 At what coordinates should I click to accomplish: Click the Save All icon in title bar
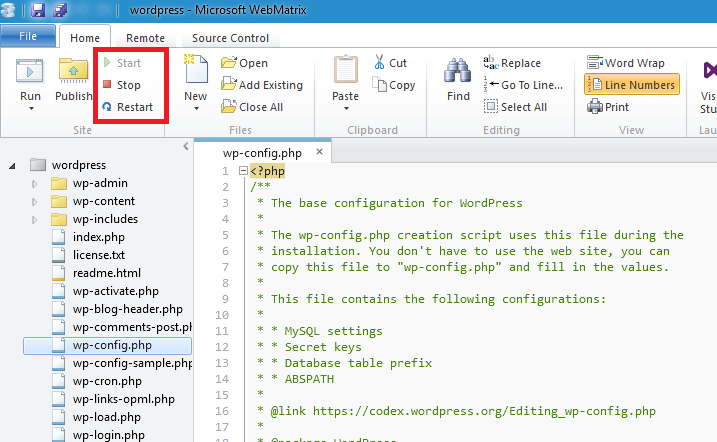point(60,10)
